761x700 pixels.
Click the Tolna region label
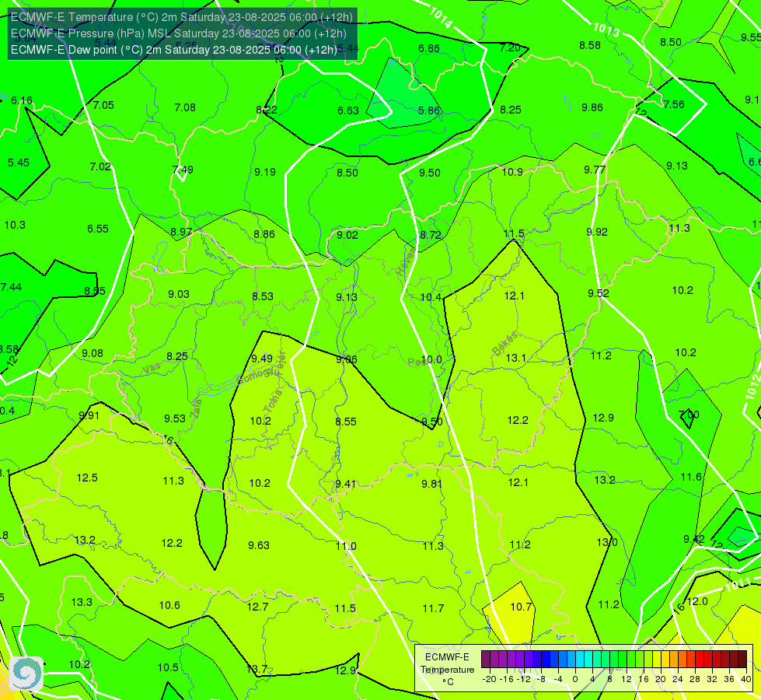[273, 401]
